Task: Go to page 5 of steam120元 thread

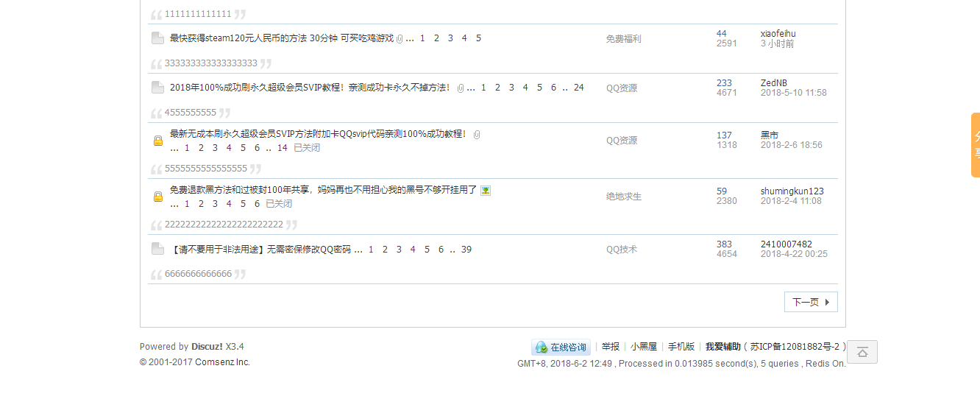Action: (x=478, y=38)
